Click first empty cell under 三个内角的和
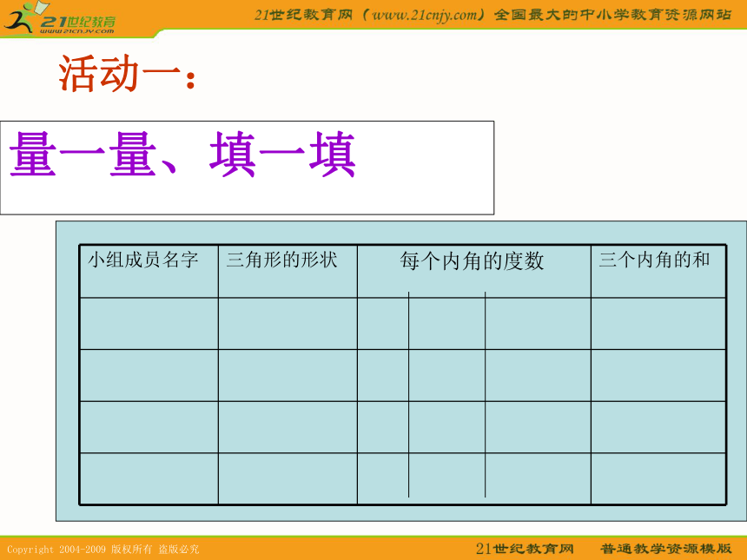The image size is (747, 560). click(658, 324)
